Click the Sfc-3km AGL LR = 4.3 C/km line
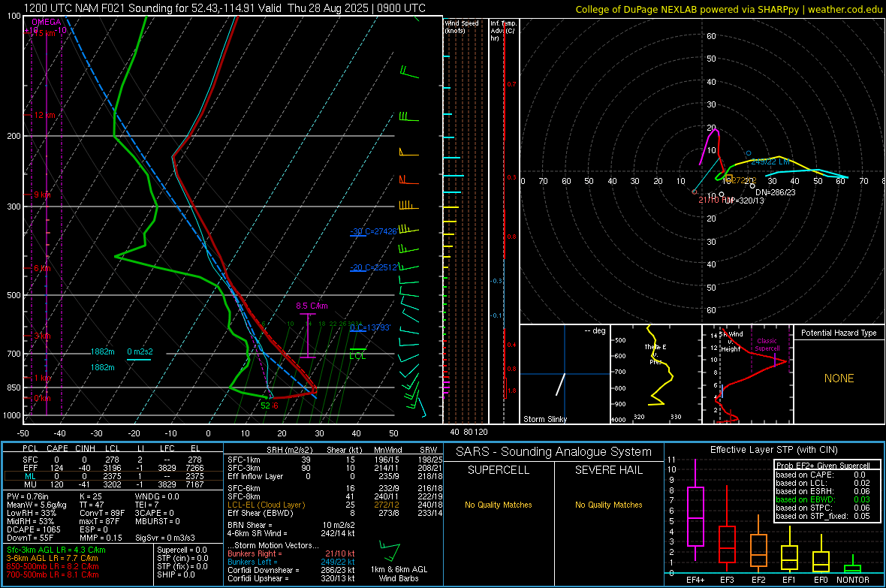The image size is (886, 588). pyautogui.click(x=56, y=550)
